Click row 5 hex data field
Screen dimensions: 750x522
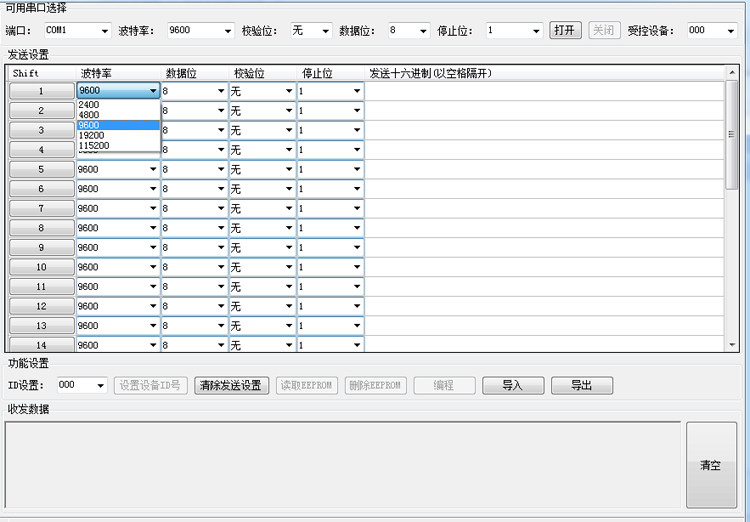pyautogui.click(x=544, y=169)
